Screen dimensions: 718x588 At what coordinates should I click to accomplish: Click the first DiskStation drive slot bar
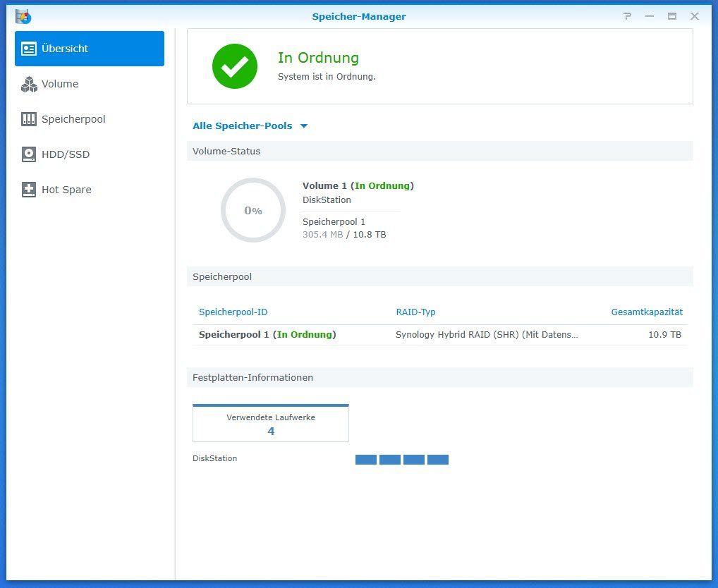click(366, 460)
